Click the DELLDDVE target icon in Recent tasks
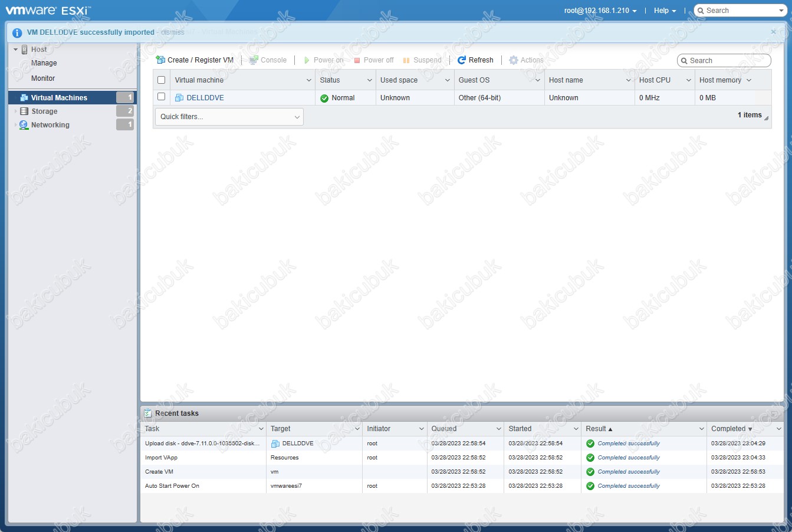 [275, 444]
